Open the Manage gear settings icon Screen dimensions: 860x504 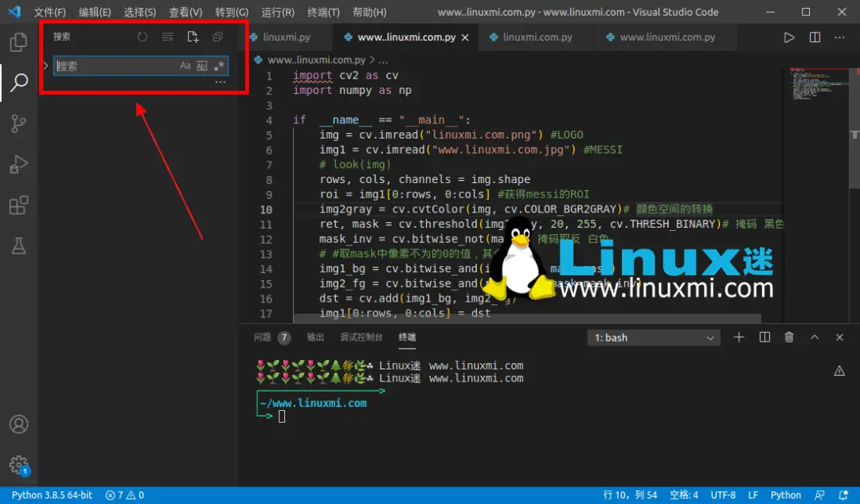[x=18, y=466]
